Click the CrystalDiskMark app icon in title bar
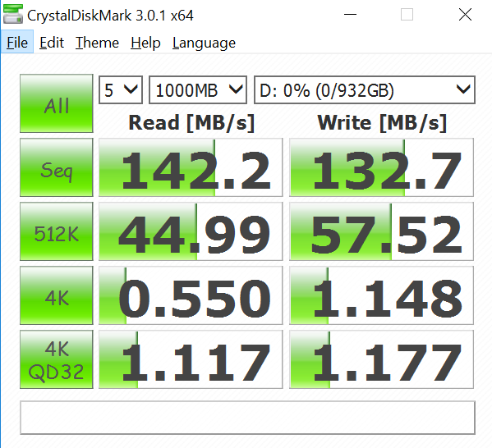The height and width of the screenshot is (448, 492). 13,15
